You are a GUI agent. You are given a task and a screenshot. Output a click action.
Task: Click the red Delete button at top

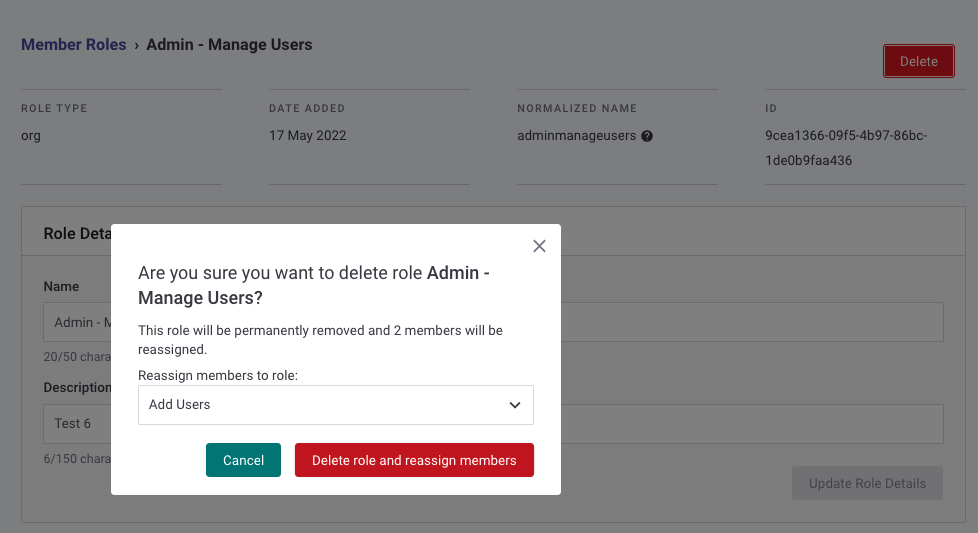point(918,61)
